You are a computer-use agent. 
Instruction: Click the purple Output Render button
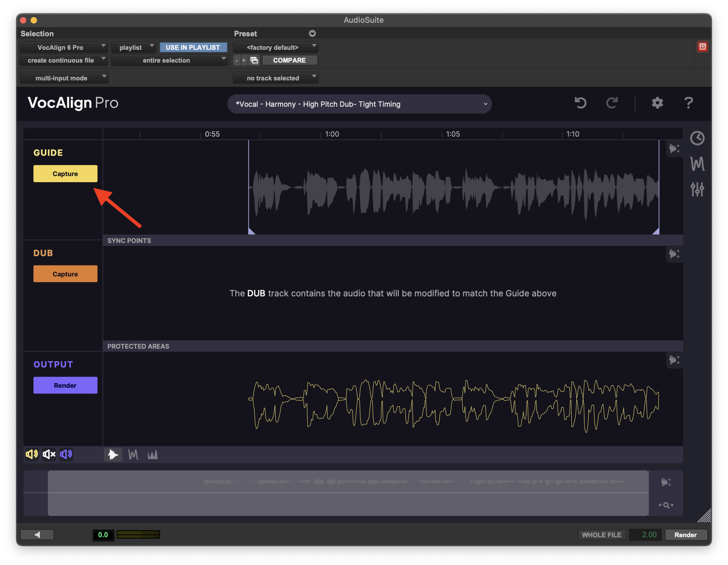65,385
